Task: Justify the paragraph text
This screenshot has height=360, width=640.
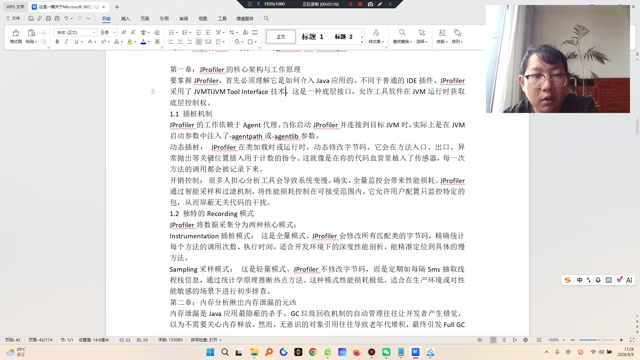Action: (x=199, y=42)
